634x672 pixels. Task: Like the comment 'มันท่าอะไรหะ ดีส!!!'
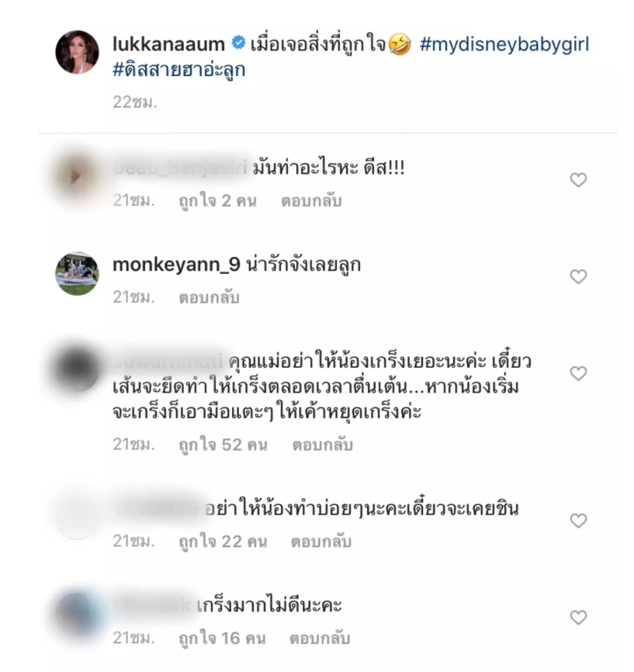[x=578, y=179]
